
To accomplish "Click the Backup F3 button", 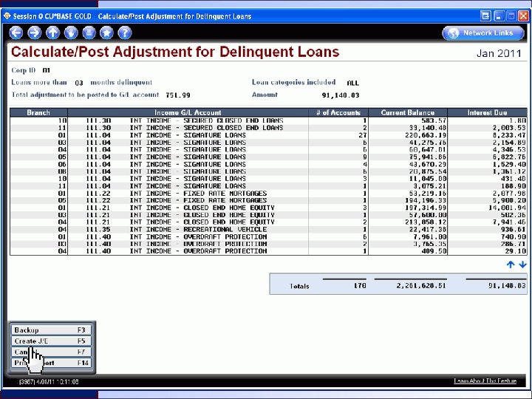I will (x=50, y=330).
